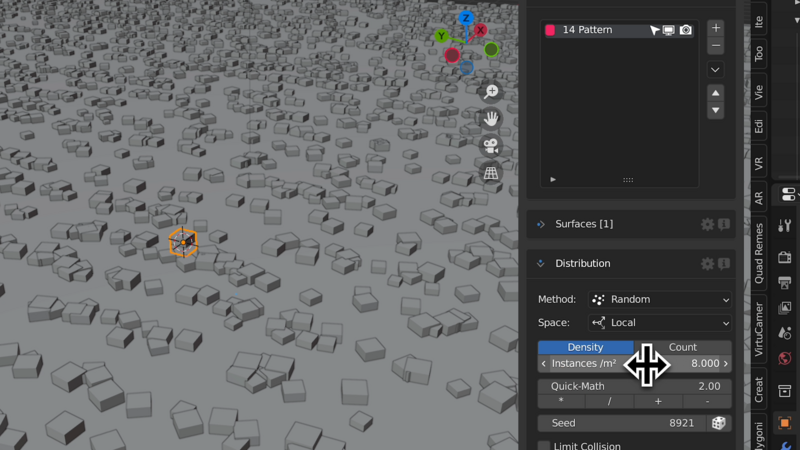Open the View sidebar tab

point(759,92)
